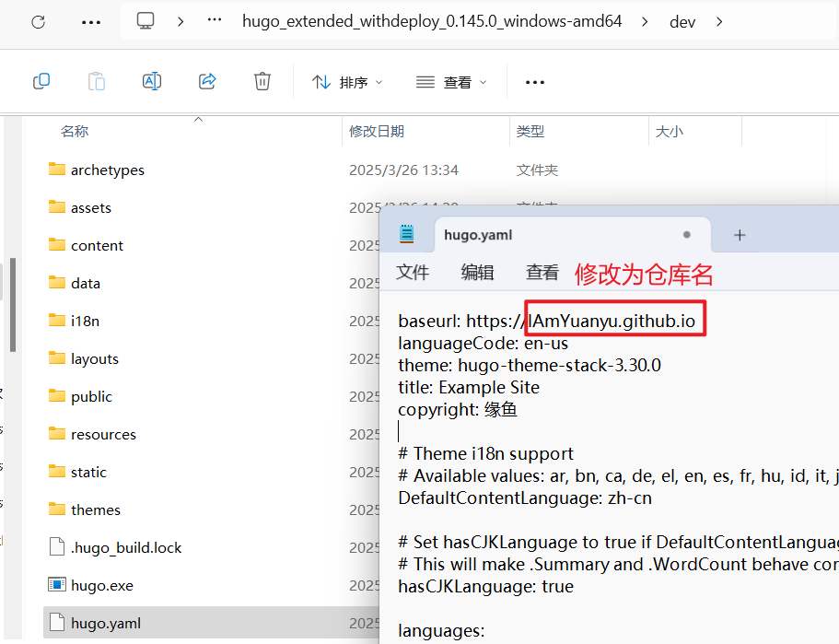Click the dev breadcrumb segment
Screen dimensions: 839x644
[682, 21]
